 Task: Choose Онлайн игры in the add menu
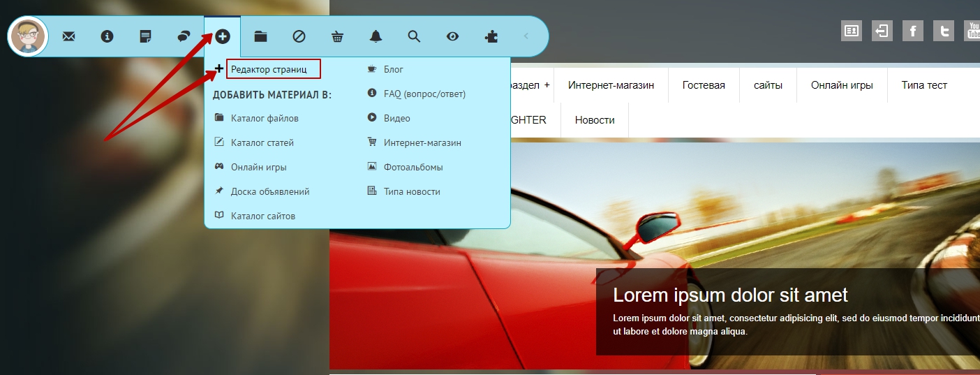click(x=258, y=167)
